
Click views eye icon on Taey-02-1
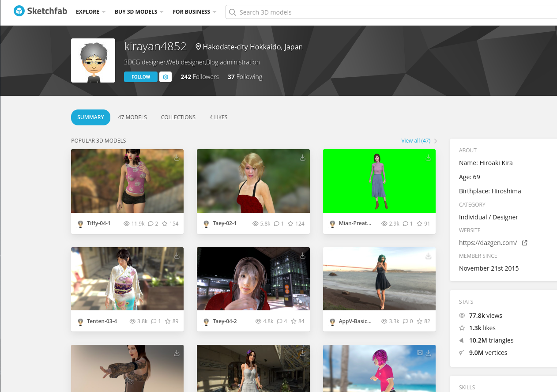pyautogui.click(x=255, y=224)
